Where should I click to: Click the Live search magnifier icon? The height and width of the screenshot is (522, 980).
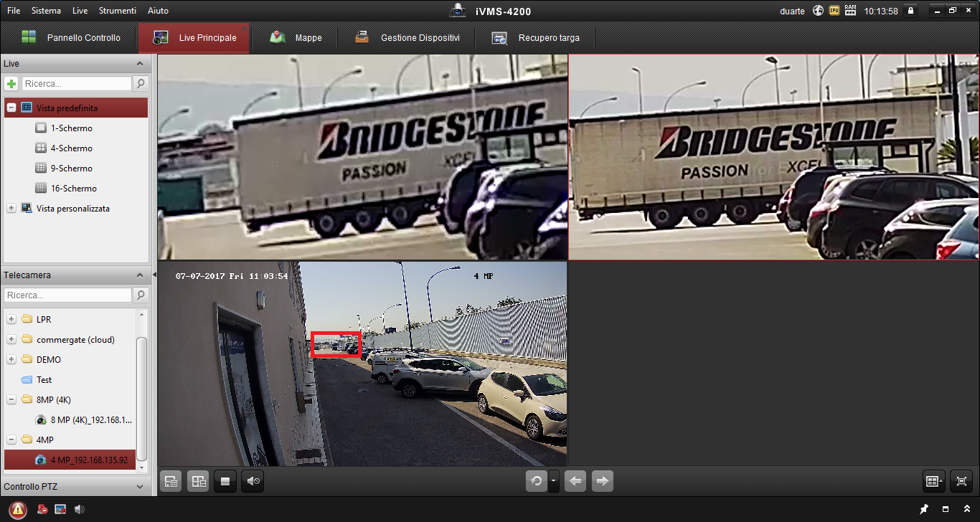[141, 84]
